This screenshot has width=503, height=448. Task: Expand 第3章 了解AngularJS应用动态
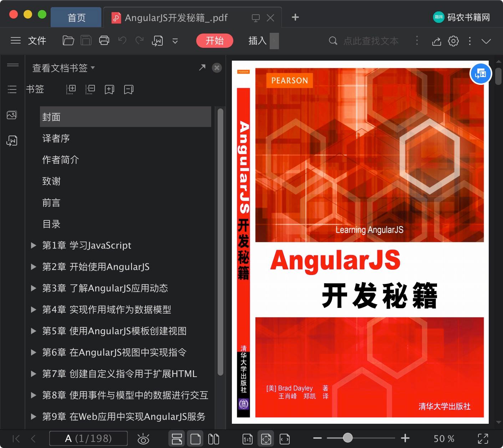33,288
